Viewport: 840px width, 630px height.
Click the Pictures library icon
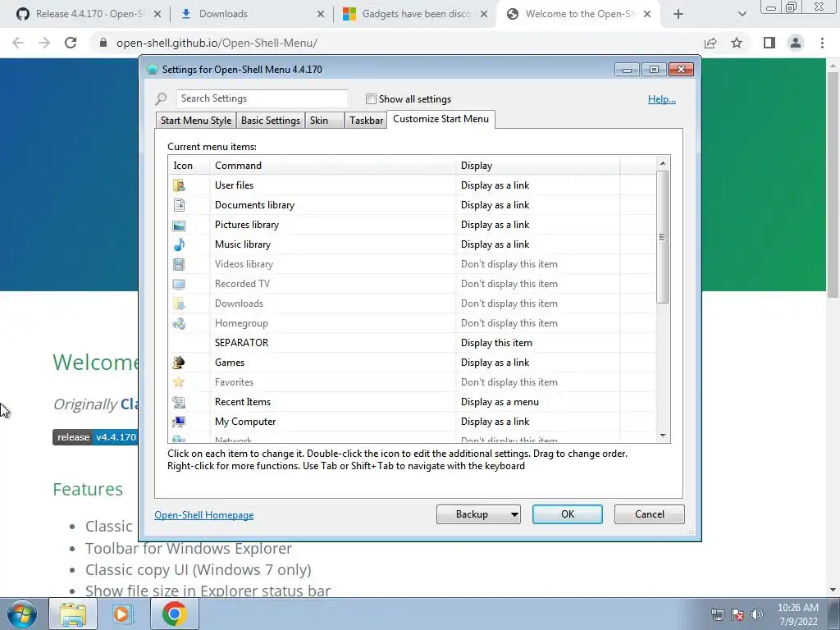(179, 225)
